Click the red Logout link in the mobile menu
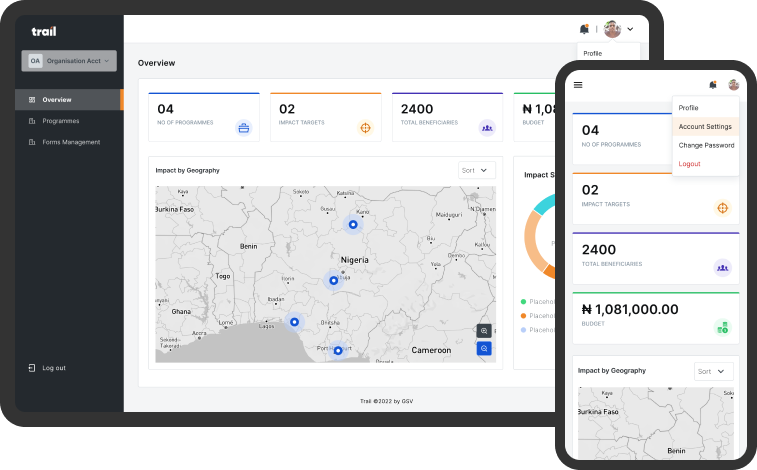 689,163
